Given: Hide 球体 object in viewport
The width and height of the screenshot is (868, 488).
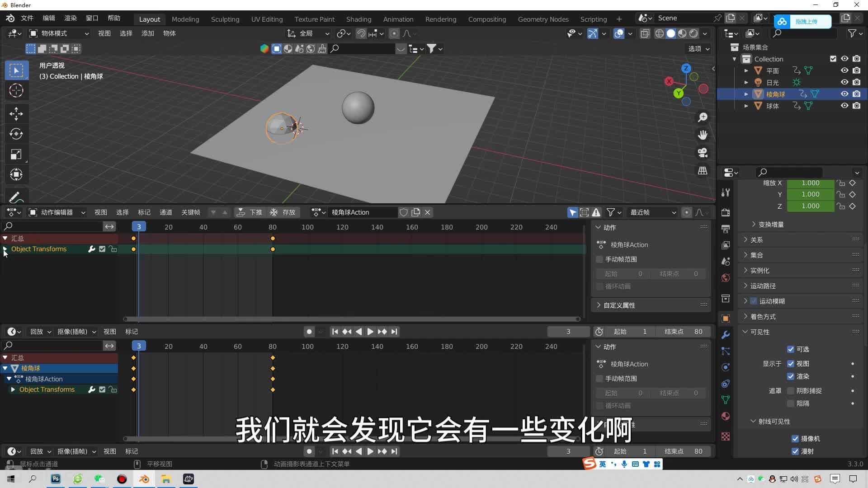Looking at the screenshot, I should point(844,106).
